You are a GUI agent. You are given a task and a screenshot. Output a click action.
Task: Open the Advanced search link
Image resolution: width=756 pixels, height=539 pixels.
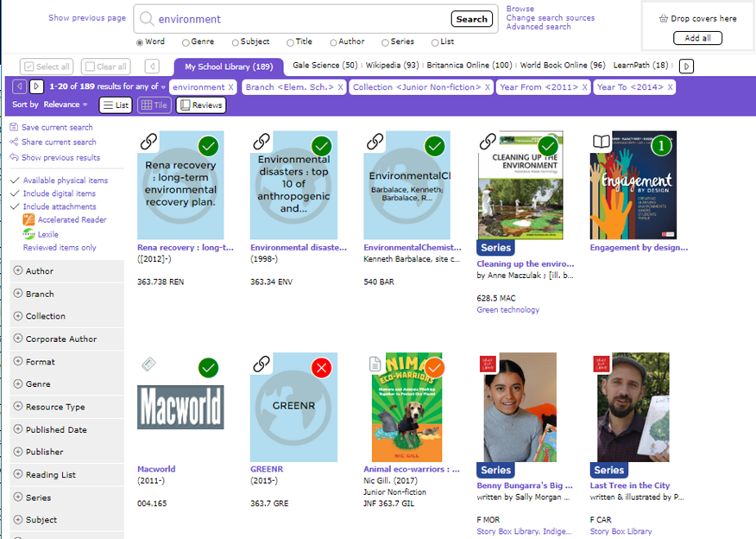pos(538,27)
